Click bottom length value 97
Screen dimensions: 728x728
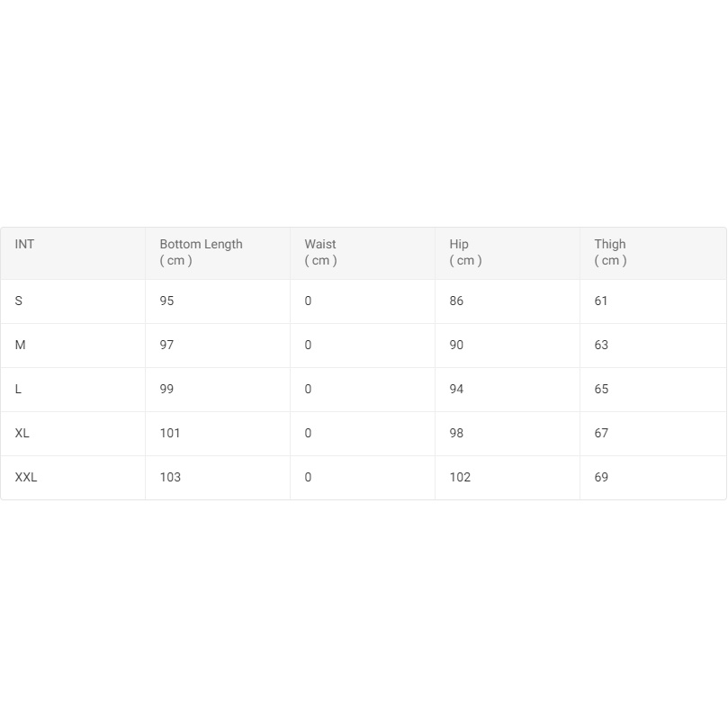point(167,346)
